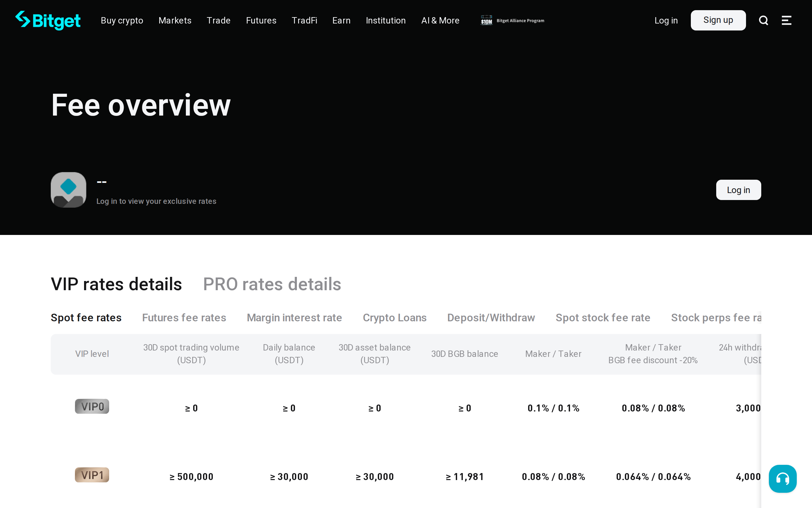Click the 'Daily balance (USDT)' column header
The height and width of the screenshot is (508, 812).
tap(289, 354)
